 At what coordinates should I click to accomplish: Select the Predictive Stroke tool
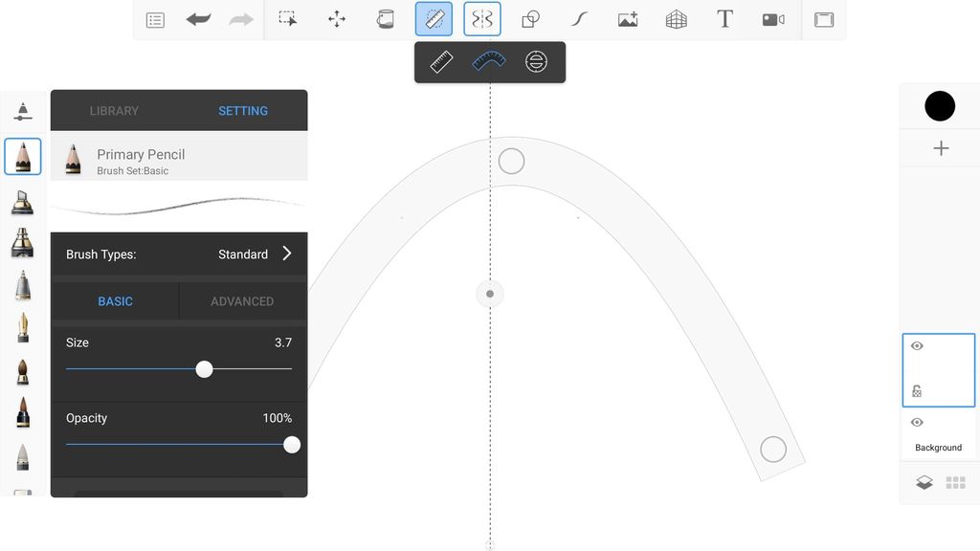tap(579, 18)
